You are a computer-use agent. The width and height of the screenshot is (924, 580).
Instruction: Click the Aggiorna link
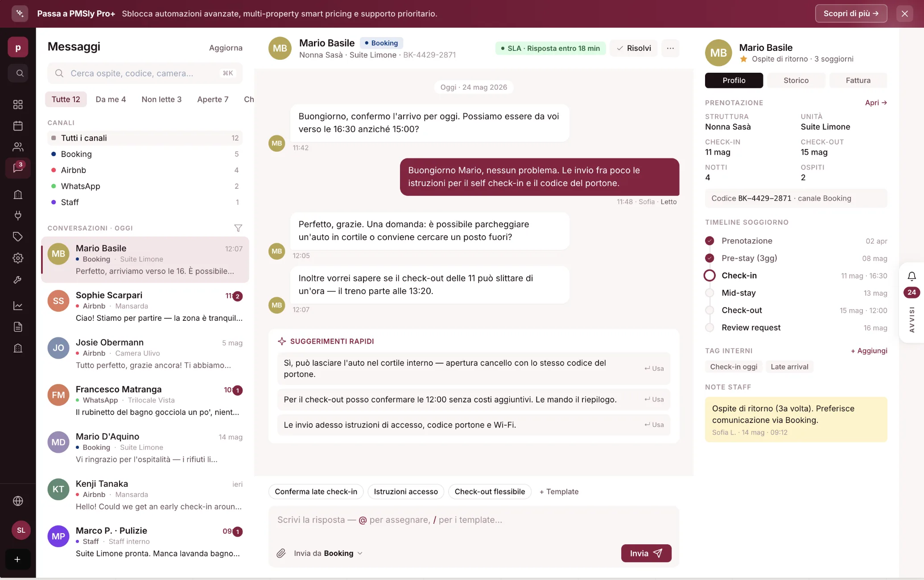point(226,48)
